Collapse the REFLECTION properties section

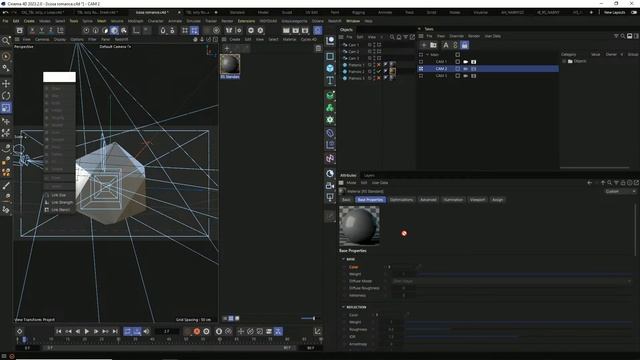tap(343, 307)
